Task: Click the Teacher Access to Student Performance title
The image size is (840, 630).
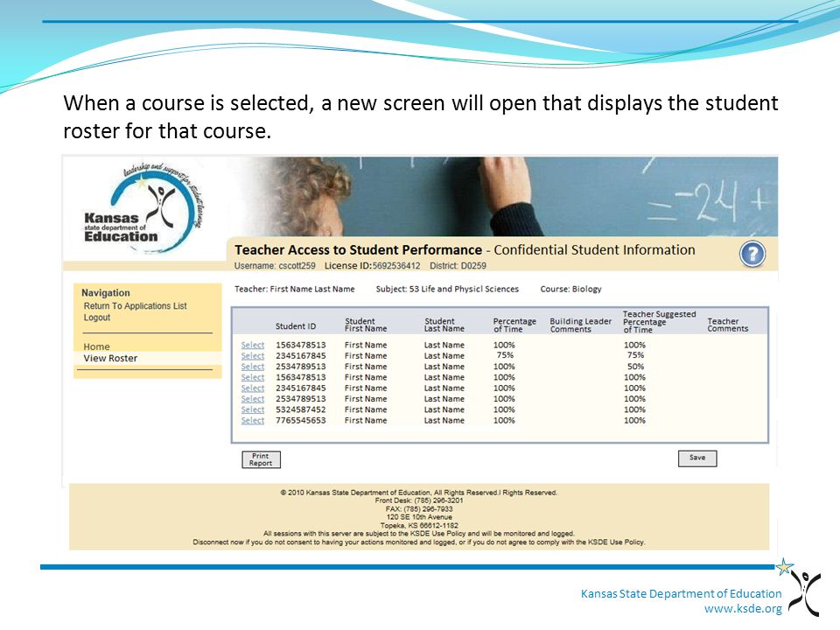Action: [x=359, y=250]
